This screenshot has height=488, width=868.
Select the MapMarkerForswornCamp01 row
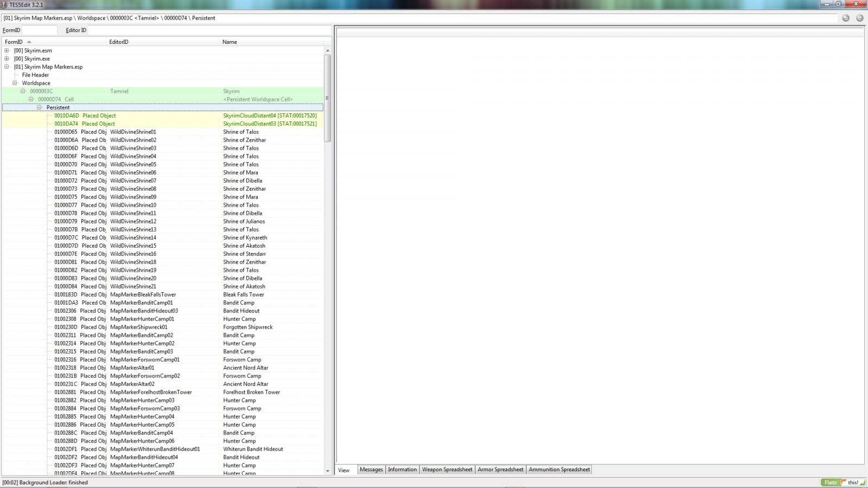tap(163, 359)
